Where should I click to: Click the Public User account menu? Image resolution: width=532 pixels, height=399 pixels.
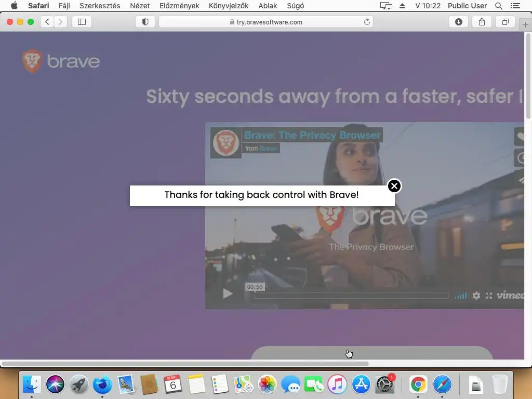point(467,6)
